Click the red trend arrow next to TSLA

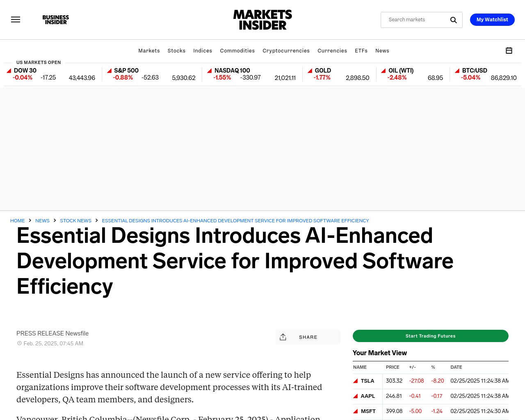point(355,381)
